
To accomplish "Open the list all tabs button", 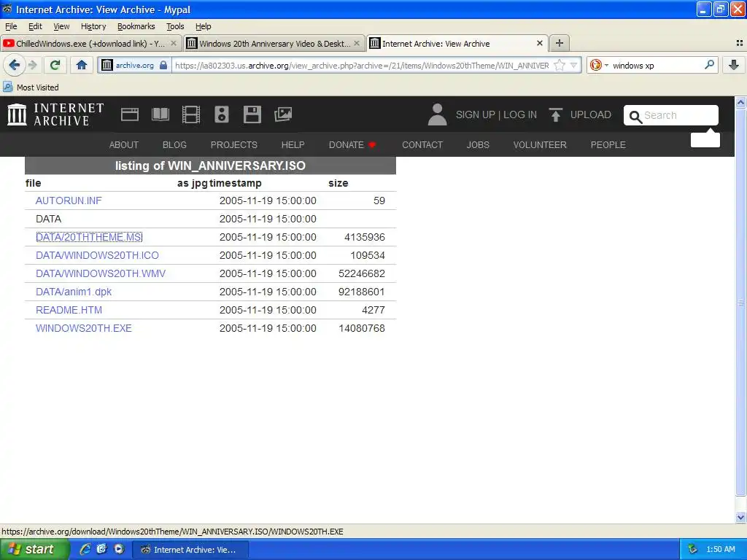I will pos(740,43).
